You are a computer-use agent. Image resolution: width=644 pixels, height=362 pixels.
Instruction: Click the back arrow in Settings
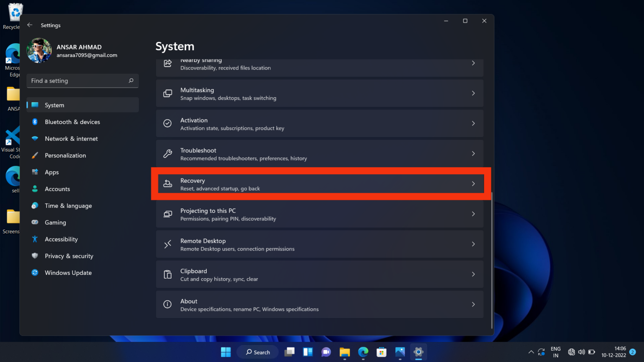pos(29,25)
